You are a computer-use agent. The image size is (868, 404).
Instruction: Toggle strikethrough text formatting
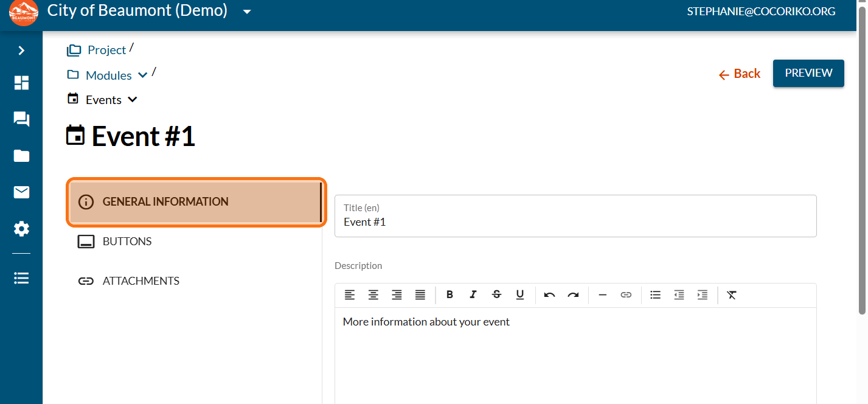pyautogui.click(x=496, y=295)
